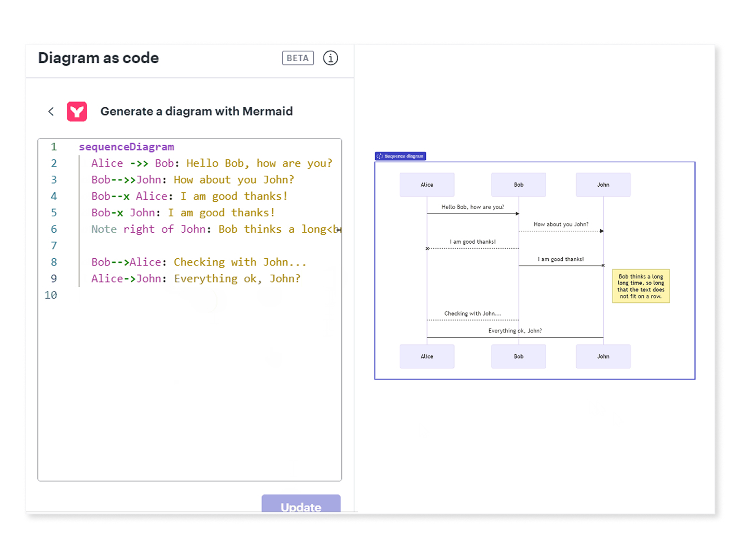Screen dimensions: 747x560
Task: Select the bottom Bob participant box
Action: (x=519, y=356)
